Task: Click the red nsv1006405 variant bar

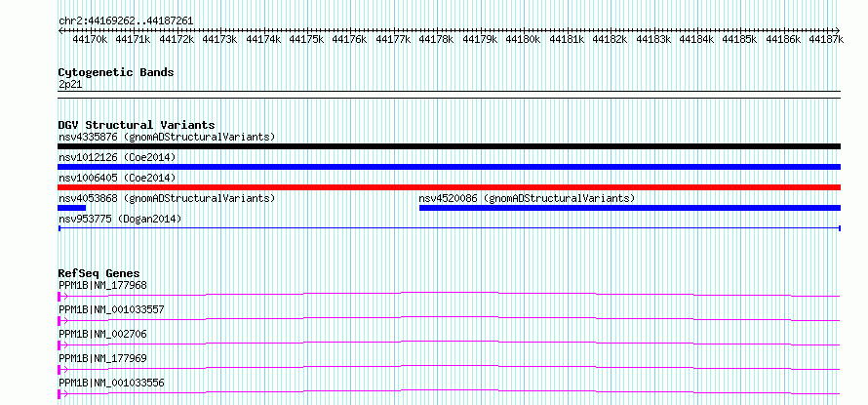Action: pyautogui.click(x=449, y=187)
